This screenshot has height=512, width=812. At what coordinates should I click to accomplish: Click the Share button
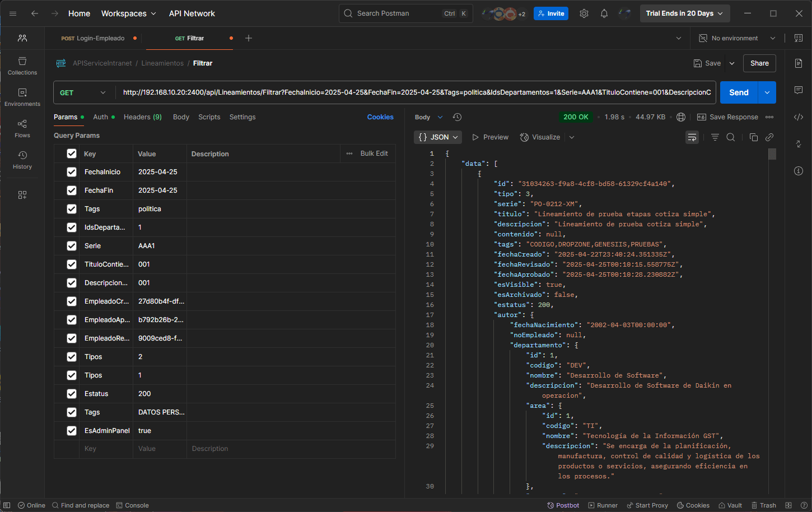point(759,63)
